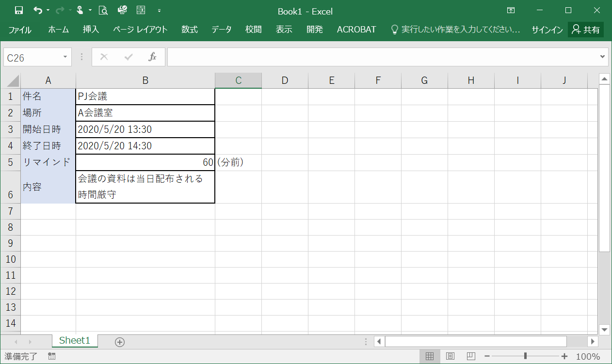This screenshot has height=364, width=612.
Task: Click the Redo arrow icon
Action: (60, 10)
